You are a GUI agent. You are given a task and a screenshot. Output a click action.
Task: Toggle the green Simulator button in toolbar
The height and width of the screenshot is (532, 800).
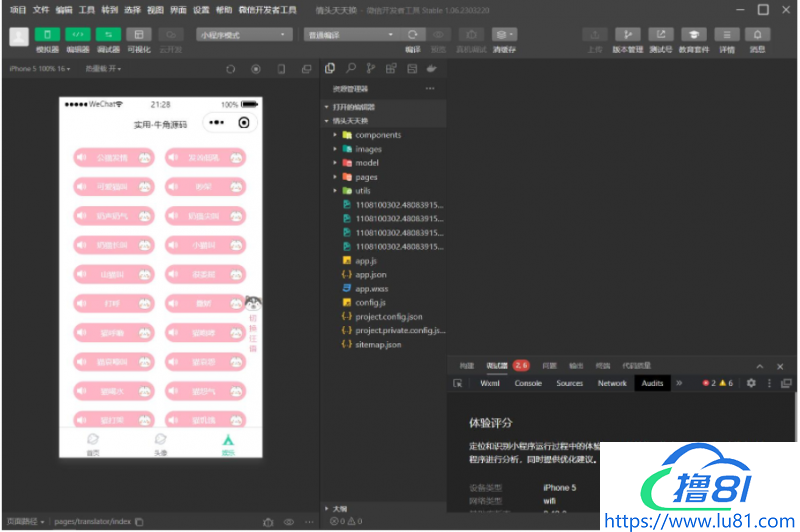tap(47, 34)
